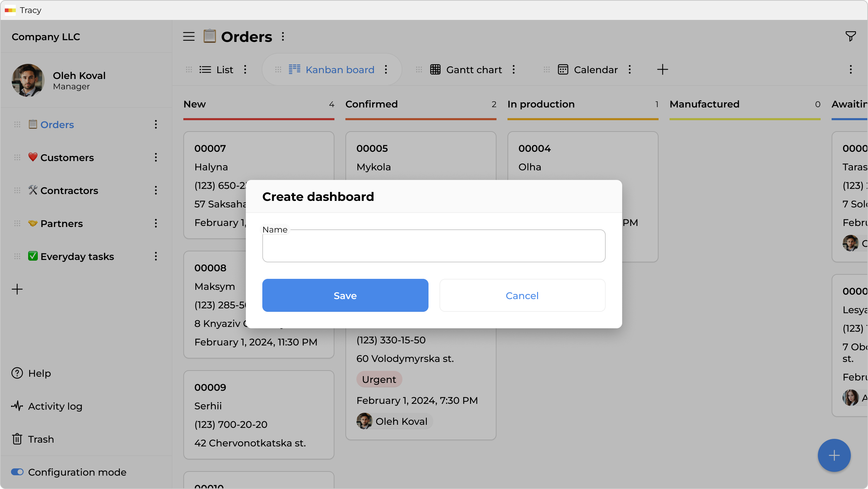The height and width of the screenshot is (489, 868).
Task: Click the Name input field
Action: 434,246
